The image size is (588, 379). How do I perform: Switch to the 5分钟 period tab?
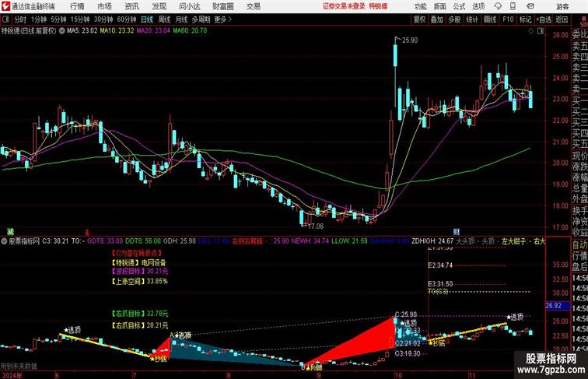click(x=58, y=19)
